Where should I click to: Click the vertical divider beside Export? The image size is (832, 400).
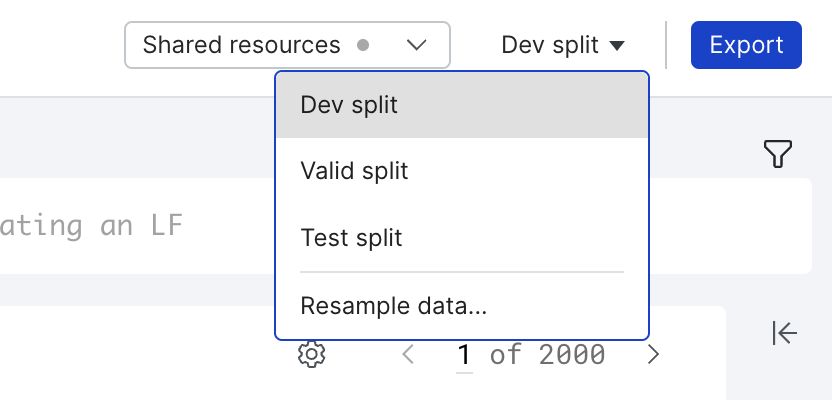pos(666,45)
